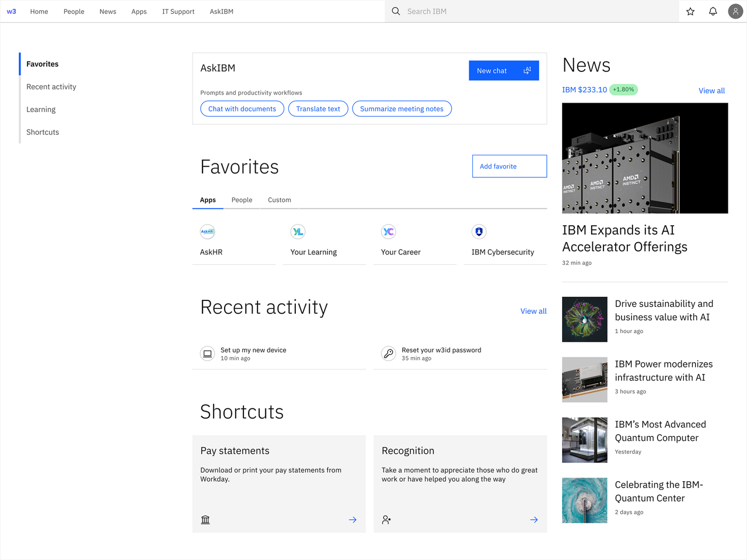Click the laptop icon for device setup
Screen dimensions: 747x560
207,353
